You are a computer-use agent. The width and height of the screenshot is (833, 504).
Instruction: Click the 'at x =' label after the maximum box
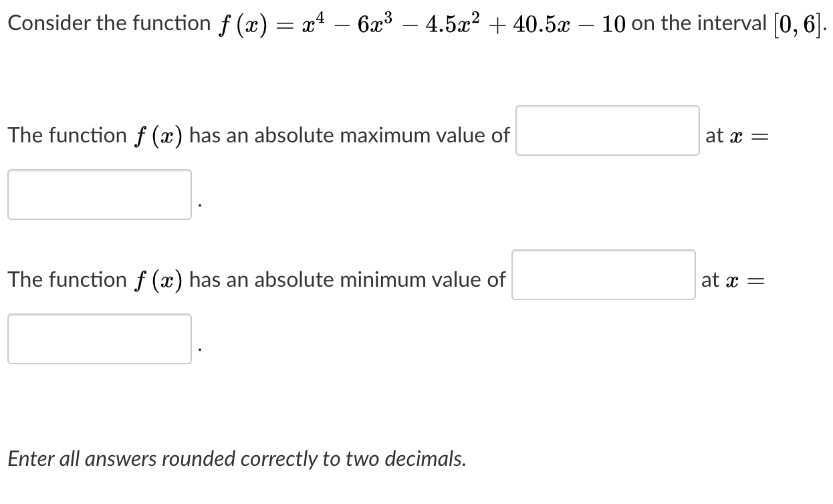[x=736, y=135]
